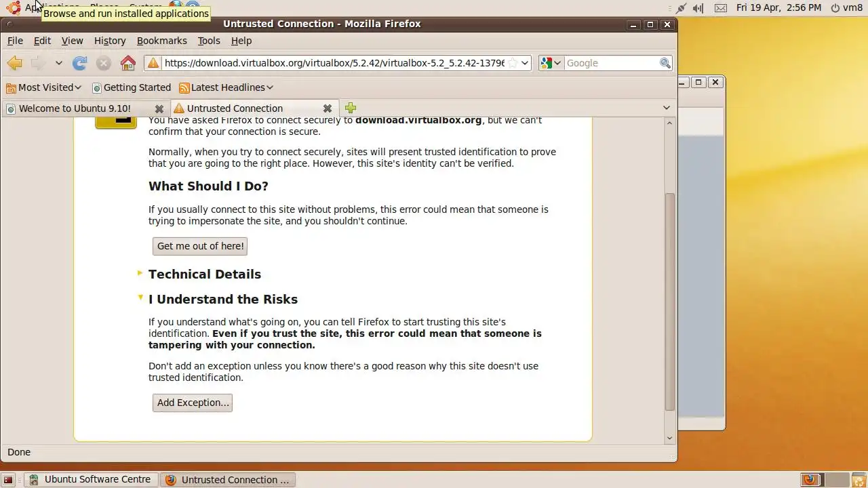Go to the Home page
868x488 pixels.
pyautogui.click(x=127, y=63)
